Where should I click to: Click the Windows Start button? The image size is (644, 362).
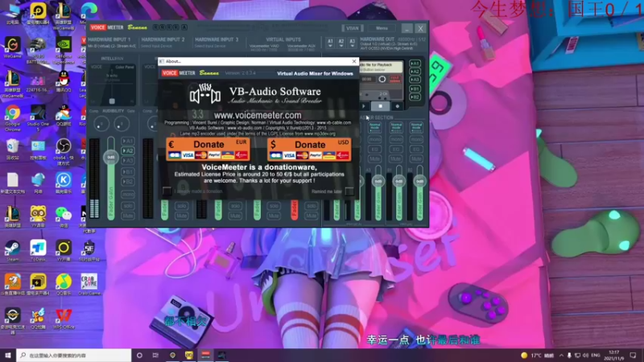tap(8, 355)
